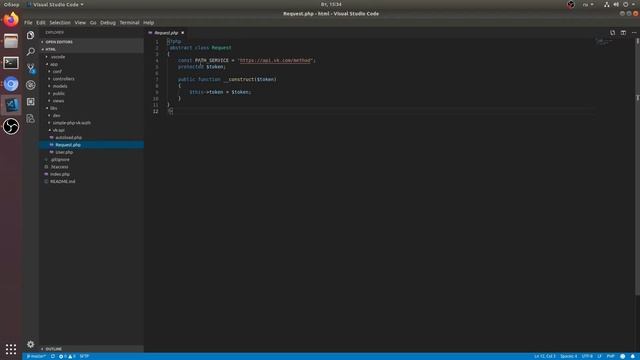Collapse the libs folder
The image size is (640, 360).
point(91,108)
